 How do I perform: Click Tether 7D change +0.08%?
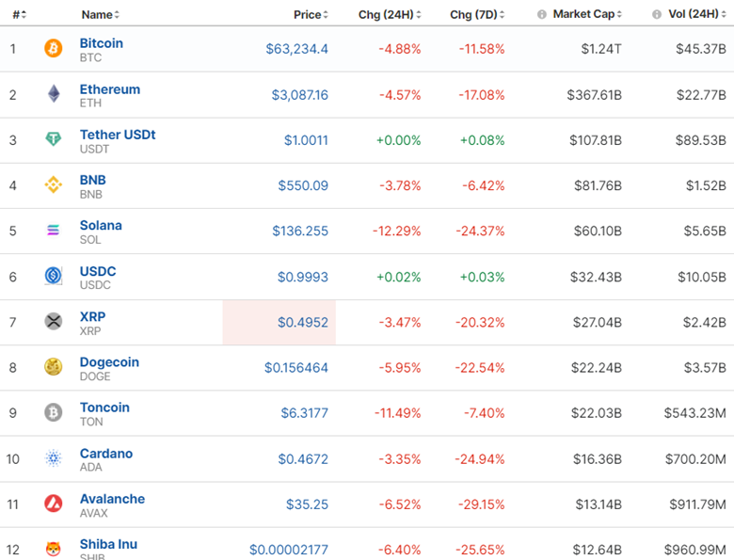coord(483,140)
